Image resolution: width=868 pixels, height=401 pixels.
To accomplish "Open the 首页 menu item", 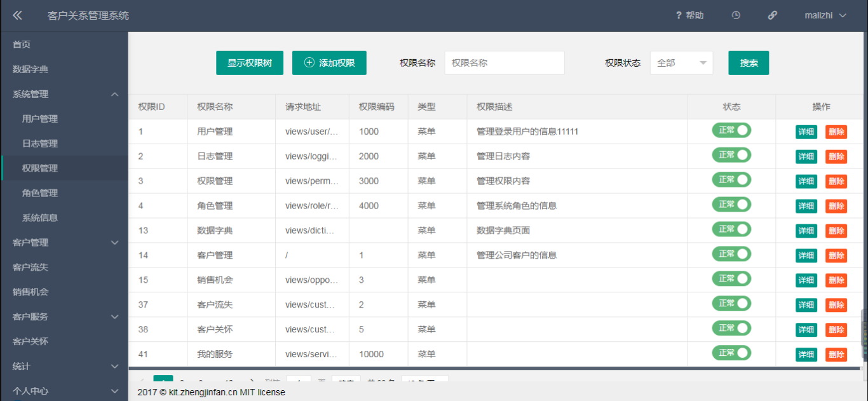I will click(x=64, y=44).
